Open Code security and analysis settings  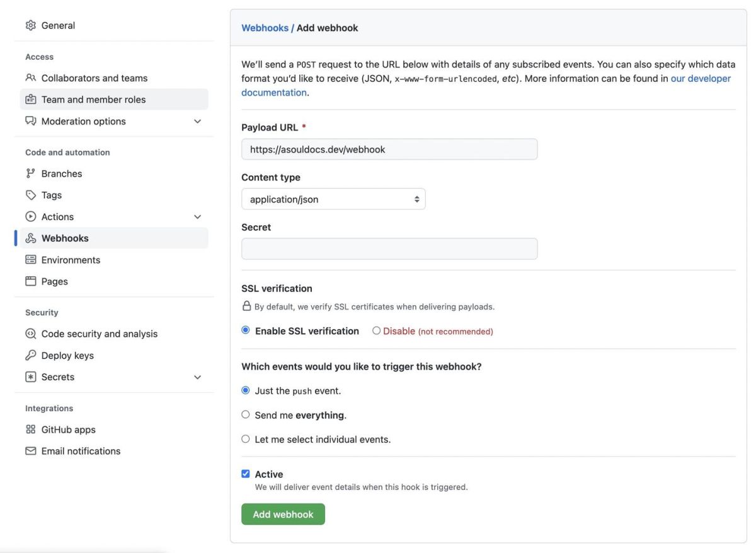pos(99,334)
